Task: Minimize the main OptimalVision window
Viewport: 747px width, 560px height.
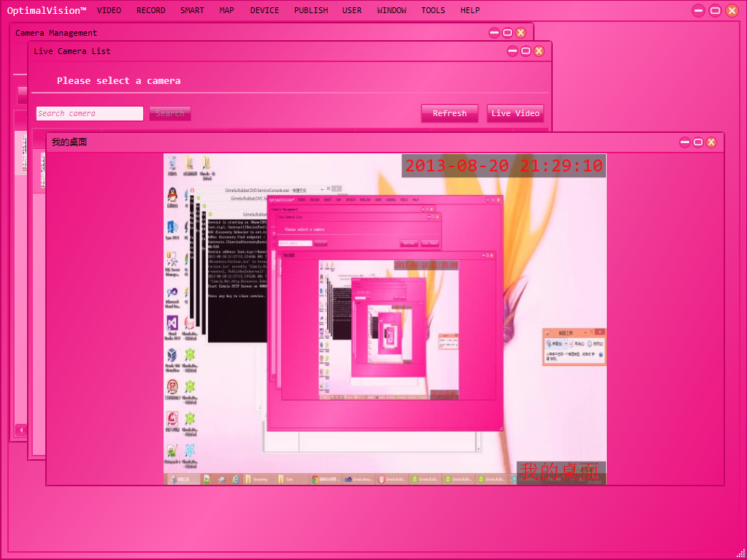Action: 699,10
